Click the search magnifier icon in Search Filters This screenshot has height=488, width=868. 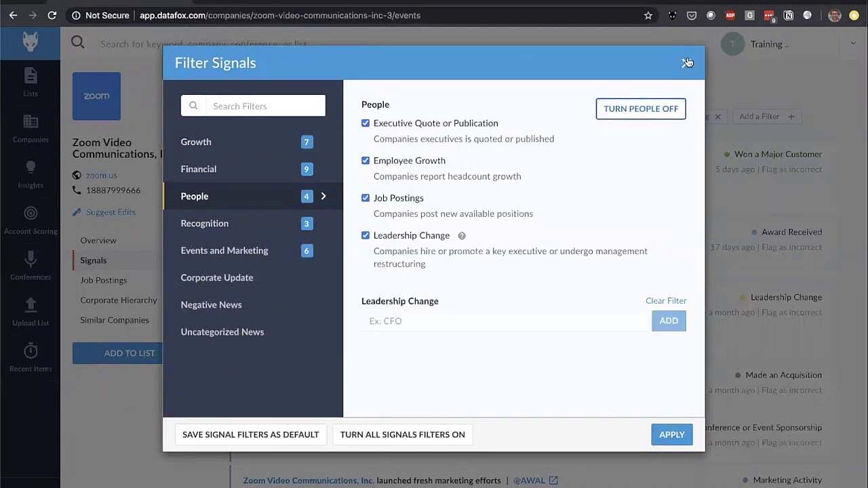pyautogui.click(x=193, y=106)
